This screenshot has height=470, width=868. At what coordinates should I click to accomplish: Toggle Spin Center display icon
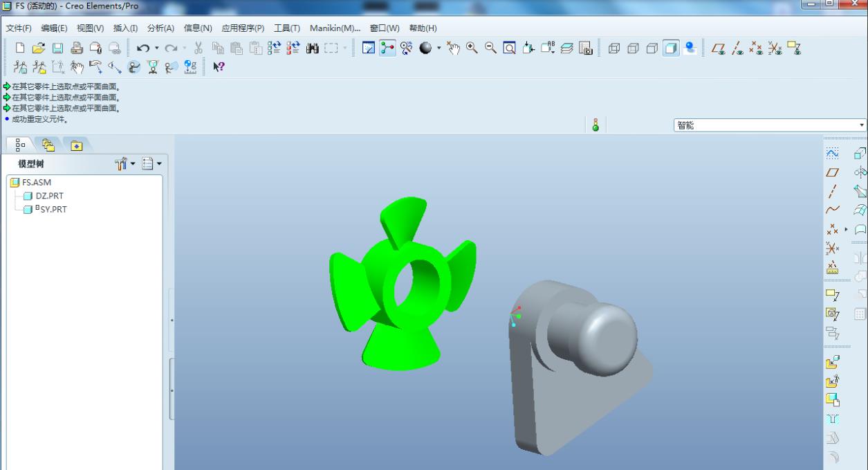[x=387, y=48]
